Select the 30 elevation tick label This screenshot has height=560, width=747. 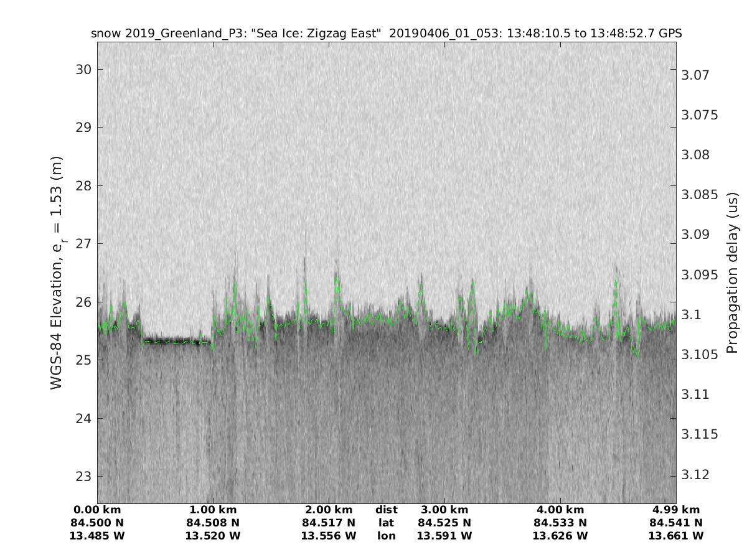(x=83, y=70)
